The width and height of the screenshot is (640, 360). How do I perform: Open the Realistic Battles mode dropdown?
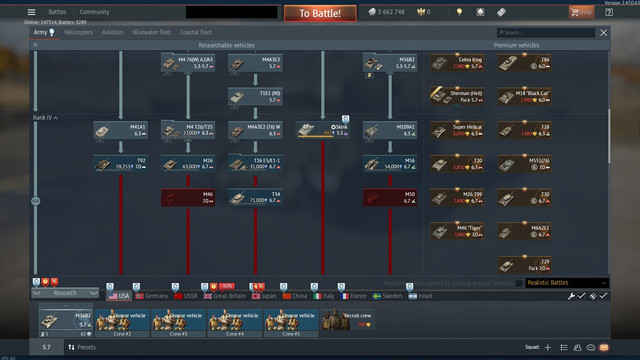[566, 282]
